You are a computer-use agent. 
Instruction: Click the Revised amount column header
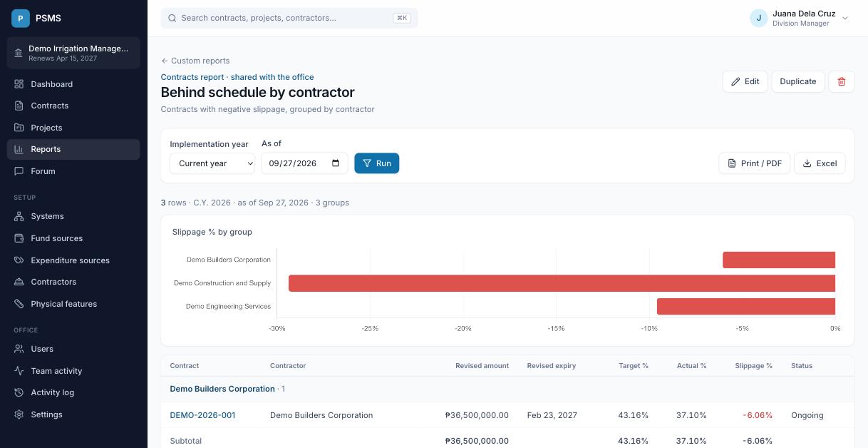coord(482,366)
